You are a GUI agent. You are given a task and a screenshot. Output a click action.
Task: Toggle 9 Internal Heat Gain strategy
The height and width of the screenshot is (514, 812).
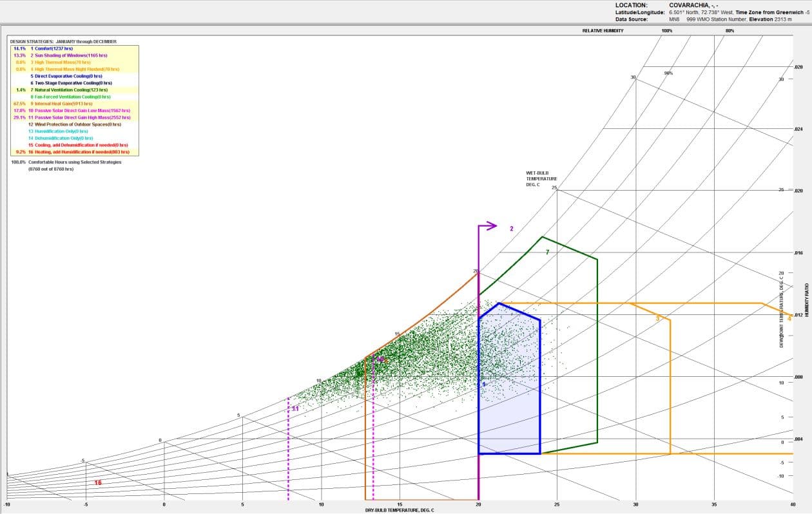point(61,104)
